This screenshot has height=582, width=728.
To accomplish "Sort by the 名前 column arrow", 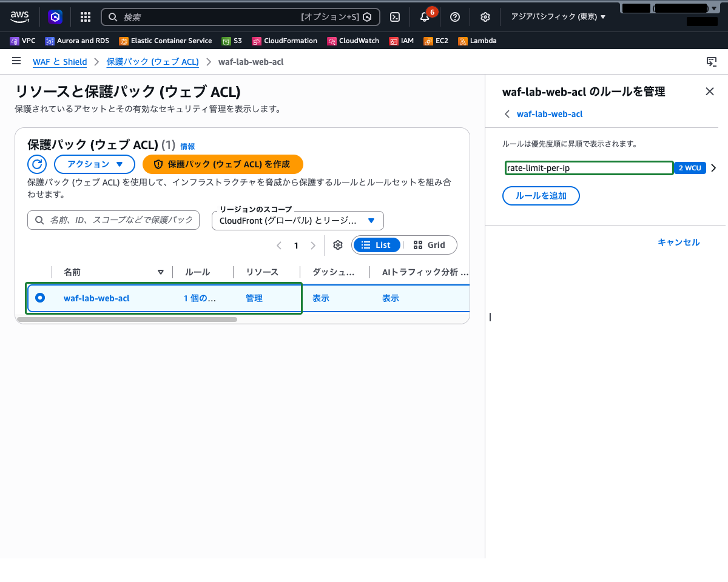I will tap(161, 272).
